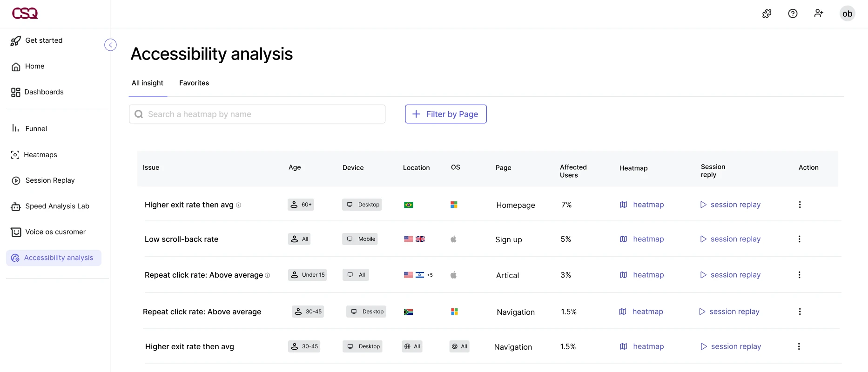Open the integrations puzzle icon
Image resolution: width=868 pixels, height=372 pixels.
[767, 14]
